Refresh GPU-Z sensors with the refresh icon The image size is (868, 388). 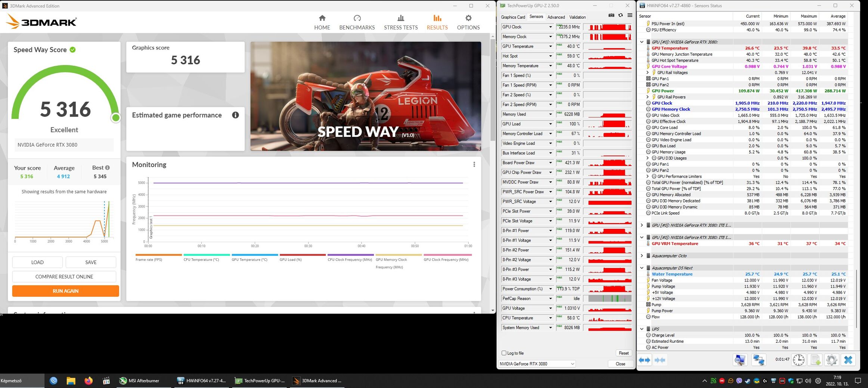620,15
